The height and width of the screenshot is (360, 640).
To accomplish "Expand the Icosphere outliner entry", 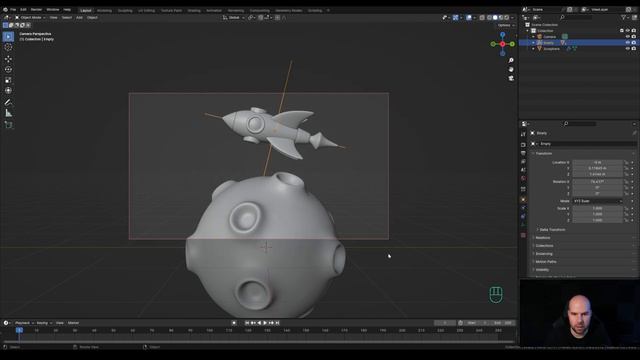I will 533,49.
